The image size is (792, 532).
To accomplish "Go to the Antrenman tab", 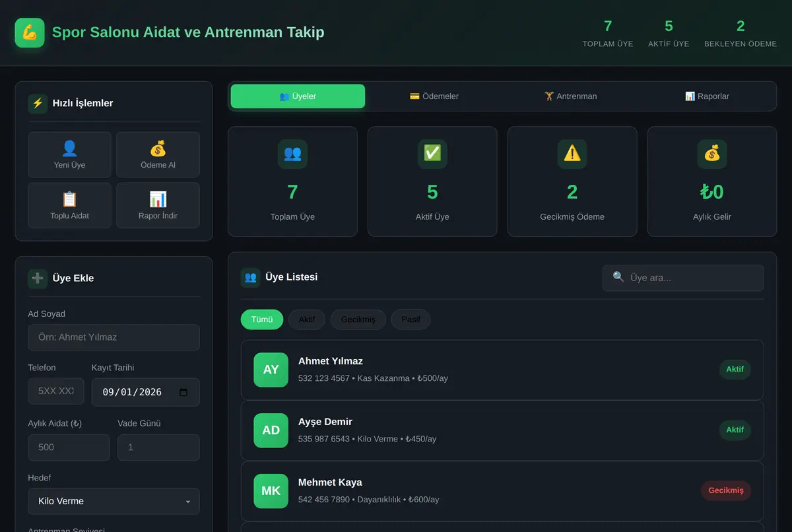I will 570,96.
